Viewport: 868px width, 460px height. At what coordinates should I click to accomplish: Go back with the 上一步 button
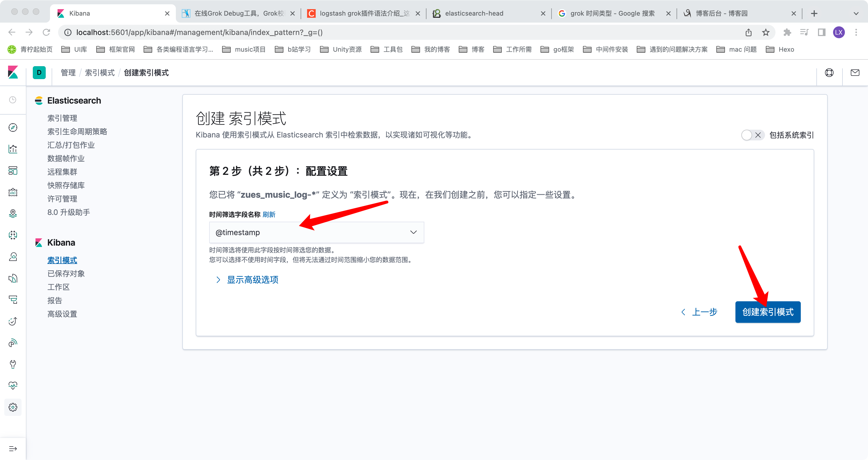[x=699, y=312]
